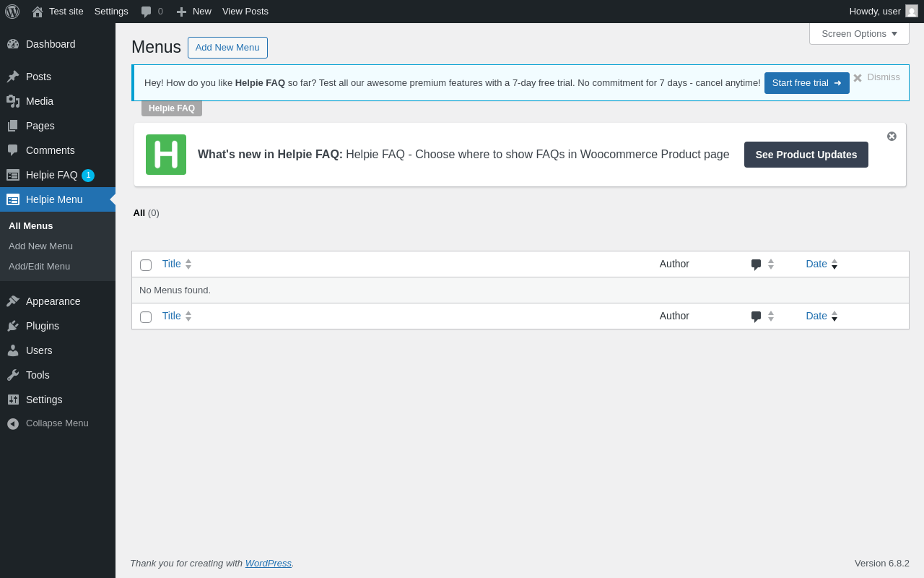
Task: Tick the select-all checkbox in table header
Action: pyautogui.click(x=146, y=265)
